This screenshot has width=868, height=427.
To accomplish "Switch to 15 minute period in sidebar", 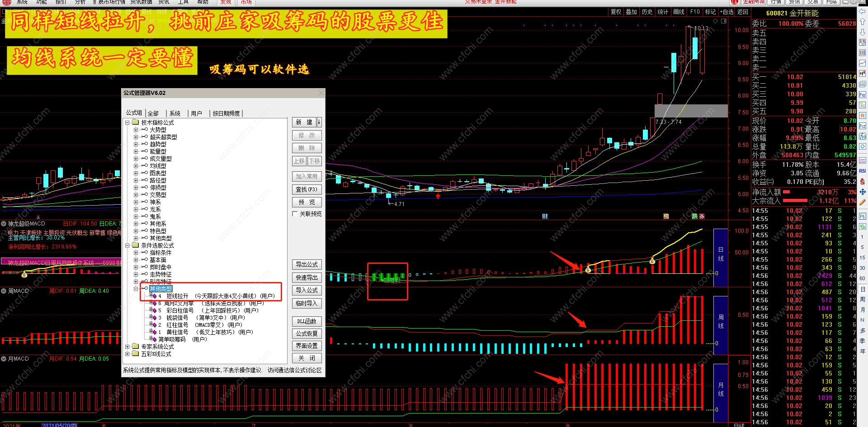I will [862, 258].
